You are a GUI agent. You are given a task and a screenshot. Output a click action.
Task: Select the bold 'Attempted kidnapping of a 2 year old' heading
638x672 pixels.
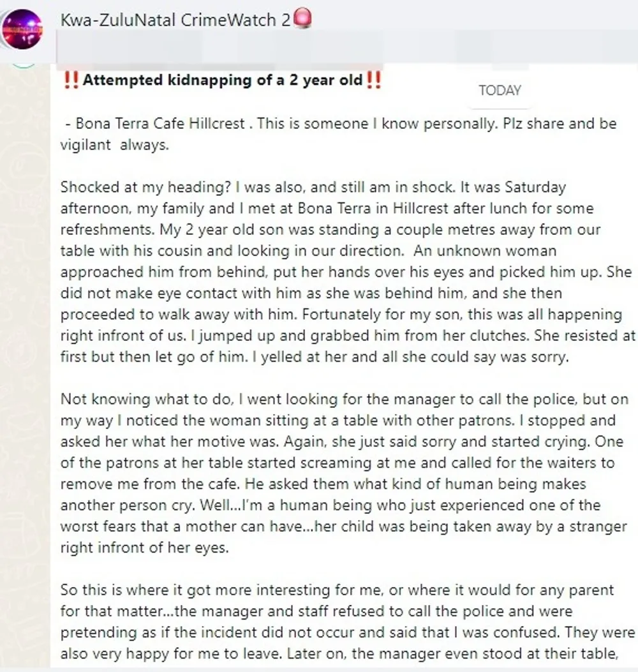(x=223, y=80)
